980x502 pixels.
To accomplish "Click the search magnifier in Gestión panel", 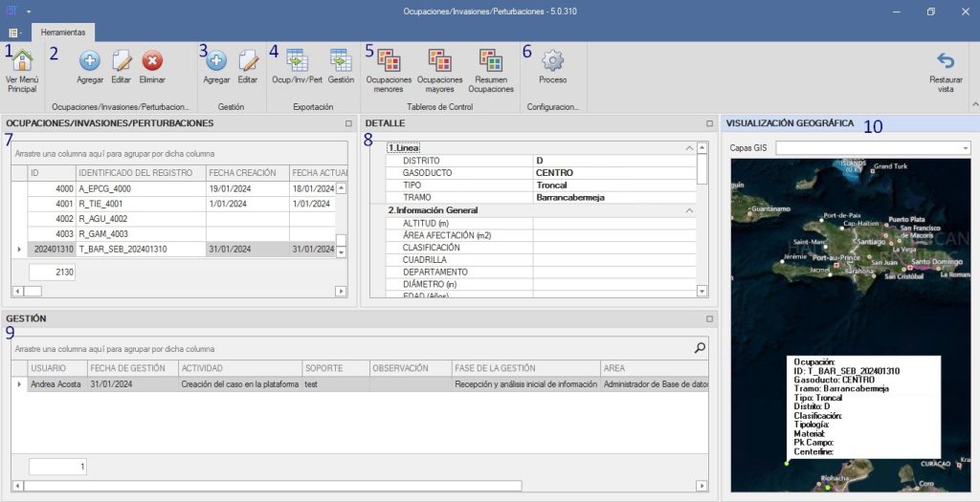I will point(700,348).
